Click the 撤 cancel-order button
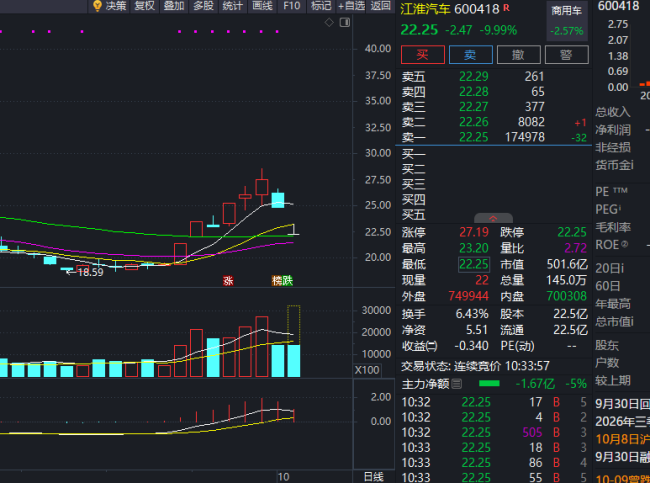 (519, 54)
